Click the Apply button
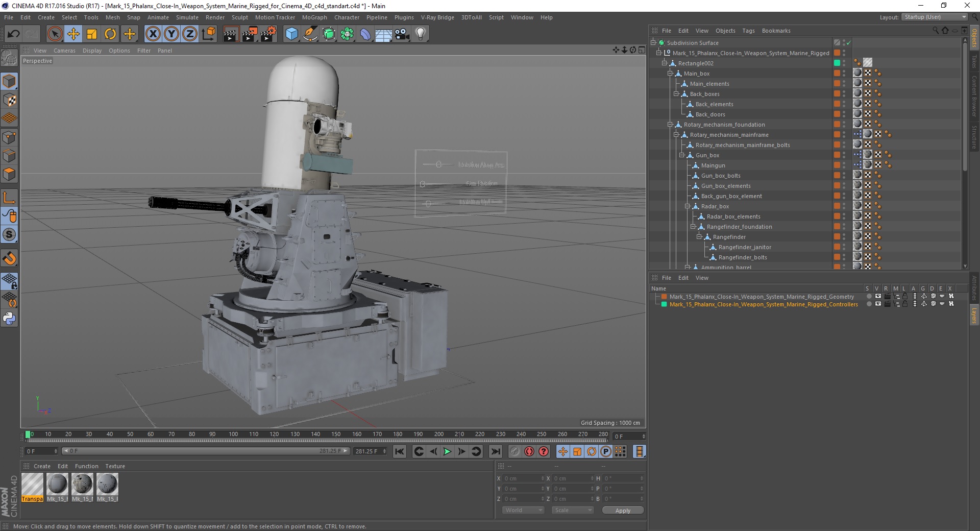Viewport: 980px width, 531px height. pos(623,510)
